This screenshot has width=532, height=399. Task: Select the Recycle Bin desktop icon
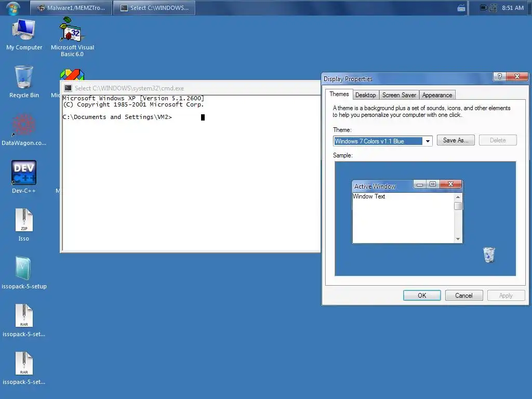click(24, 77)
